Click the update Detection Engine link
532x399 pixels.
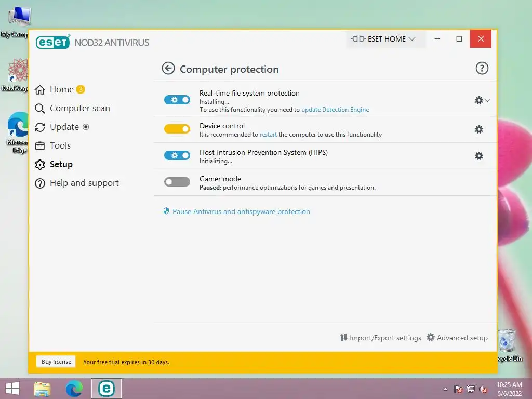[x=335, y=110]
